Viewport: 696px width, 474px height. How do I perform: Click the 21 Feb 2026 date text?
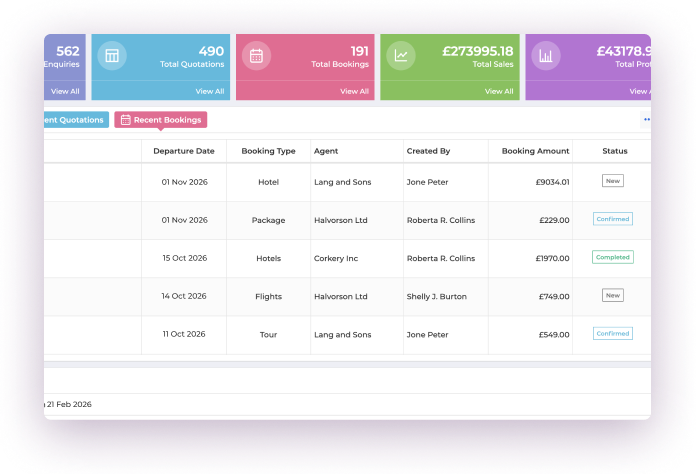(69, 404)
